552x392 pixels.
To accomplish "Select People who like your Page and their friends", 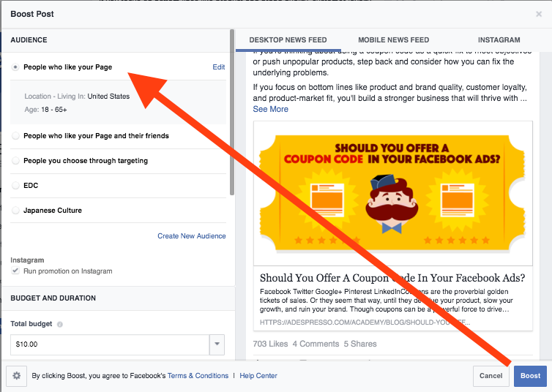I will pos(15,136).
